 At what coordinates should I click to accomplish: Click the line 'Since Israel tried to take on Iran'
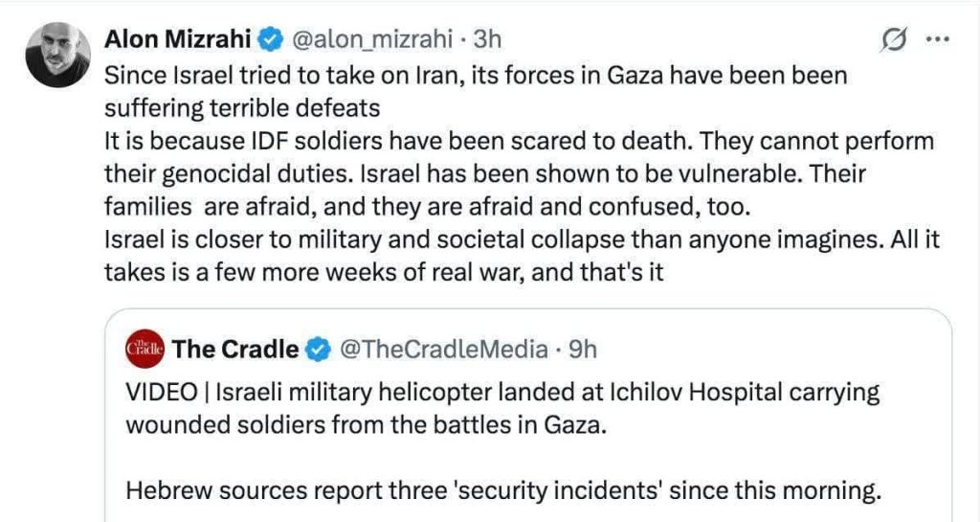[x=475, y=75]
